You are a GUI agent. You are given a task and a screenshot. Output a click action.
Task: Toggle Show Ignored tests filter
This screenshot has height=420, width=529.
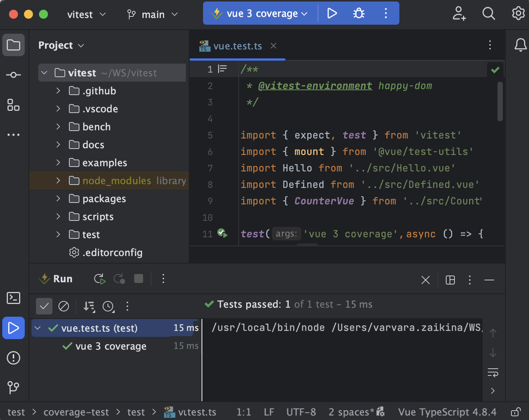64,306
